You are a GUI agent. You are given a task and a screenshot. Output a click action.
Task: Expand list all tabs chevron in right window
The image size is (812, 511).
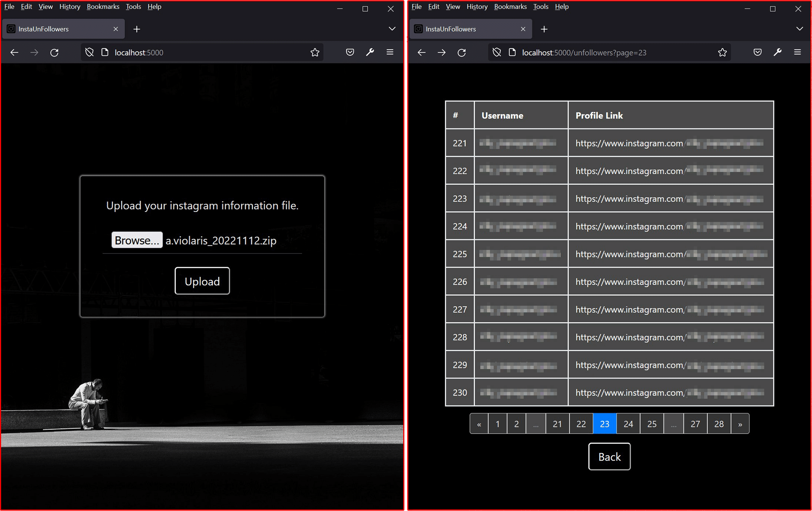(x=799, y=29)
